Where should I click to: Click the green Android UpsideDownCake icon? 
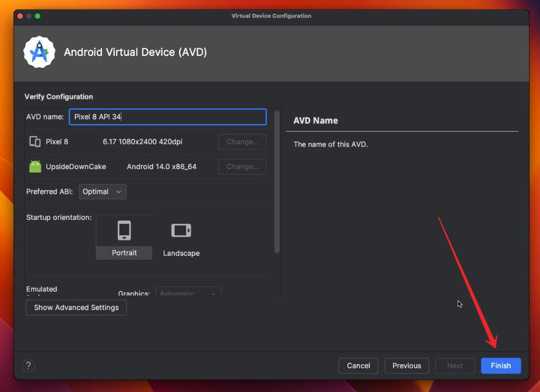(x=35, y=167)
